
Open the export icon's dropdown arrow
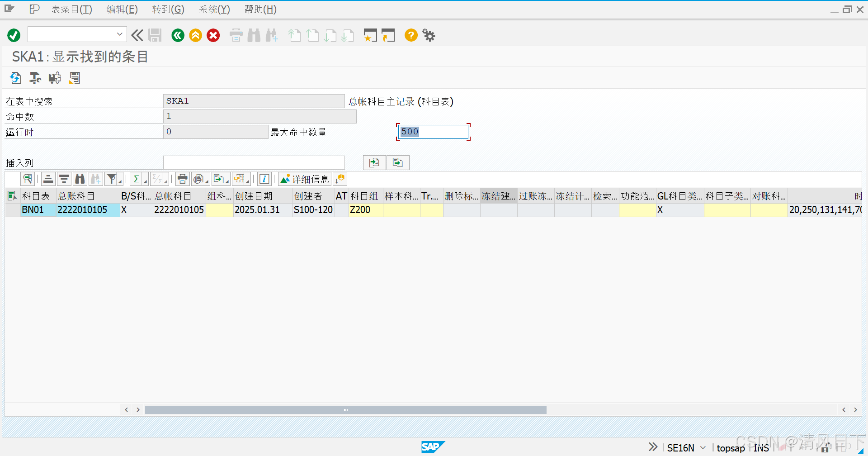[x=226, y=182]
